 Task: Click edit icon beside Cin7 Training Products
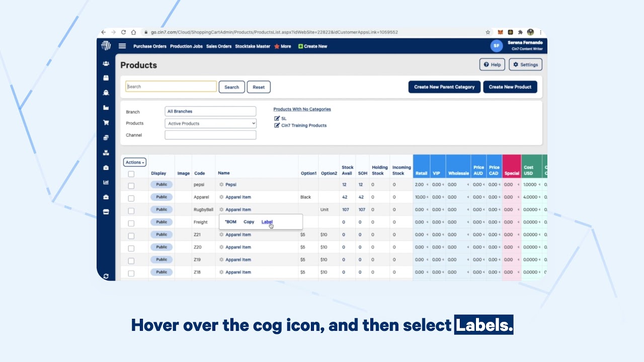tap(277, 126)
